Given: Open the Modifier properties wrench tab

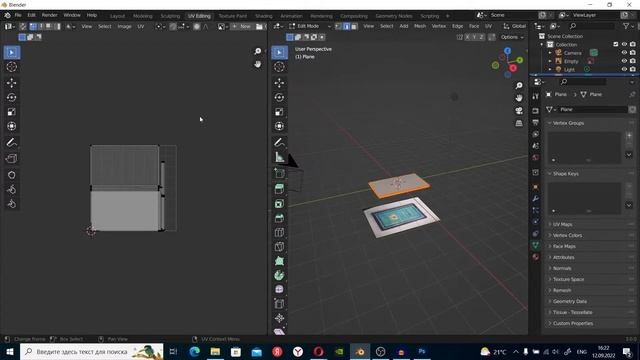Looking at the screenshot, I should pyautogui.click(x=536, y=198).
